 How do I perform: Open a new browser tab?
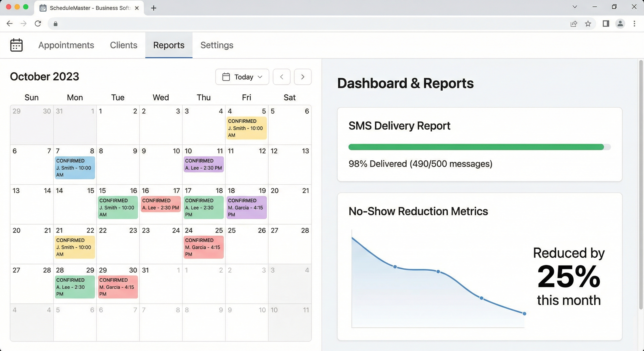(153, 8)
